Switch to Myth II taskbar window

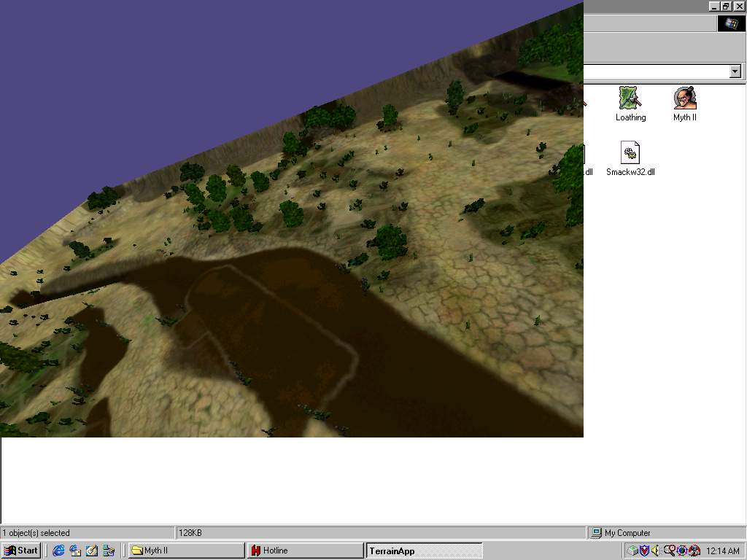[x=186, y=551]
